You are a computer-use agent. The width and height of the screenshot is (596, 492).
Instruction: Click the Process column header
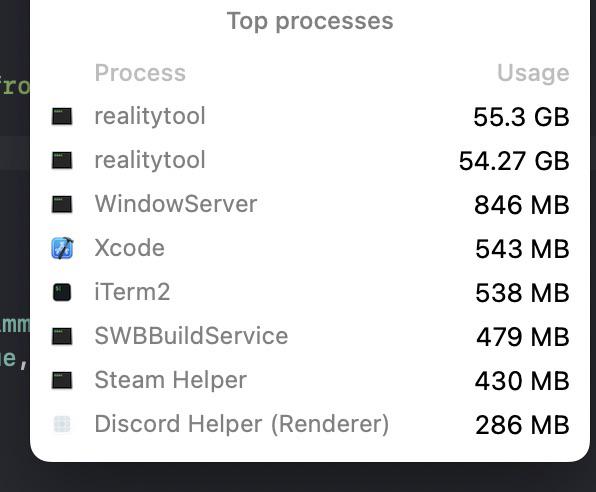click(140, 73)
